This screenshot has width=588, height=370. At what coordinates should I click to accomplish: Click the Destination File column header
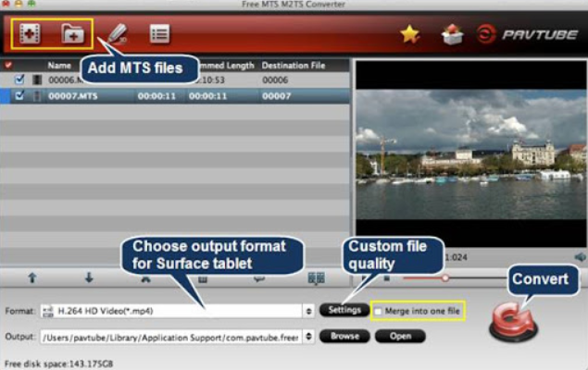coord(294,66)
